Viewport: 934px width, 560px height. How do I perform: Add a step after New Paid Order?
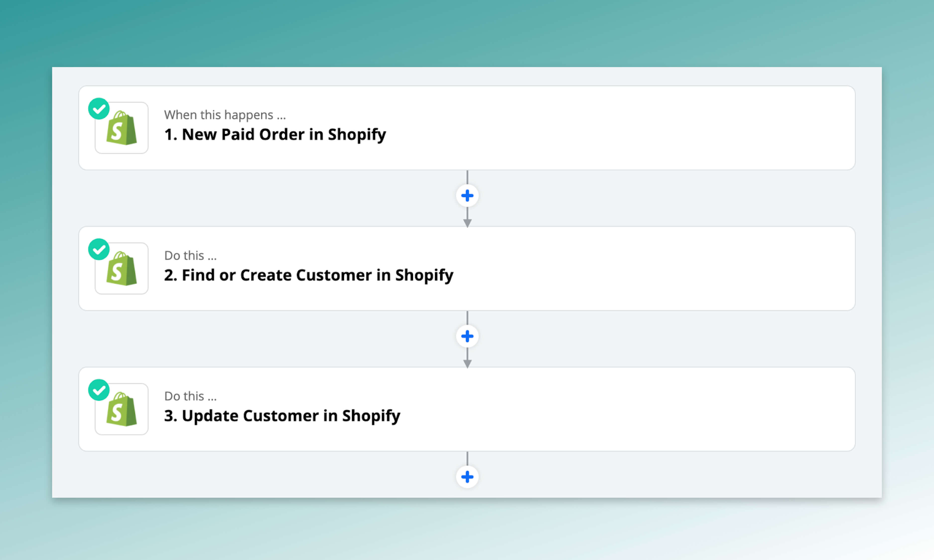(467, 196)
